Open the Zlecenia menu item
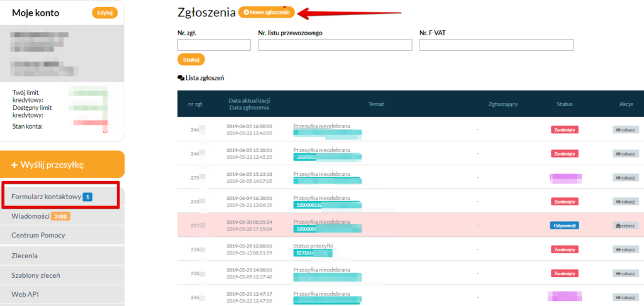The height and width of the screenshot is (306, 644). click(25, 256)
